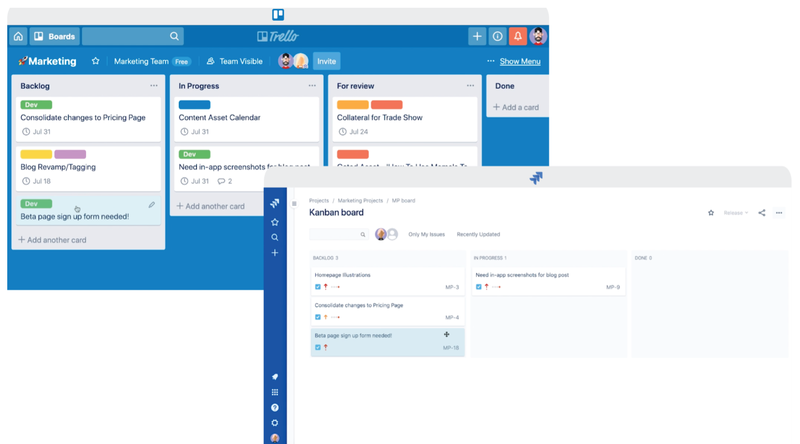Viewport: 800px width, 444px height.
Task: Edit Beta page sign up card pencil icon
Action: (152, 205)
